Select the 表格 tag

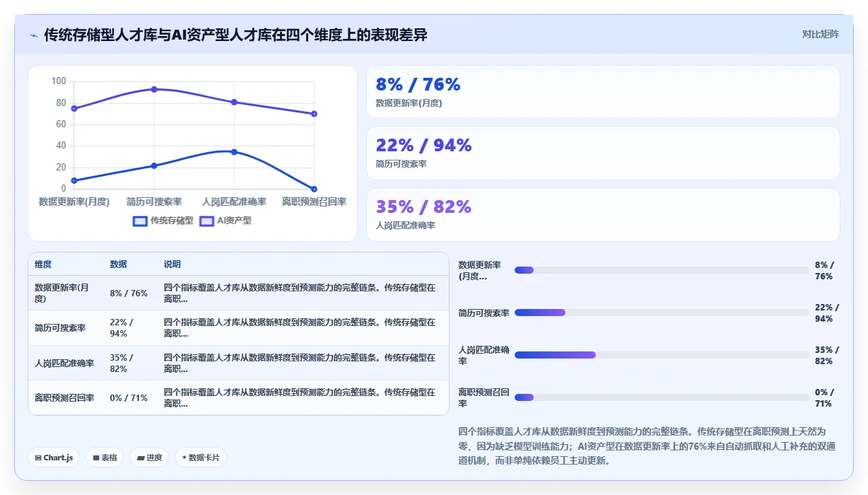105,458
